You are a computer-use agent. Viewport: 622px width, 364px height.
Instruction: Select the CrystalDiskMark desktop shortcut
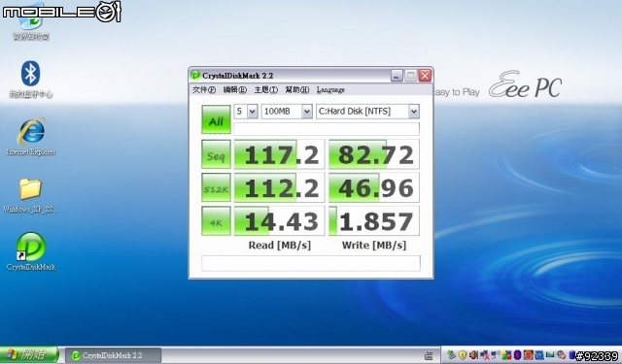(x=30, y=251)
